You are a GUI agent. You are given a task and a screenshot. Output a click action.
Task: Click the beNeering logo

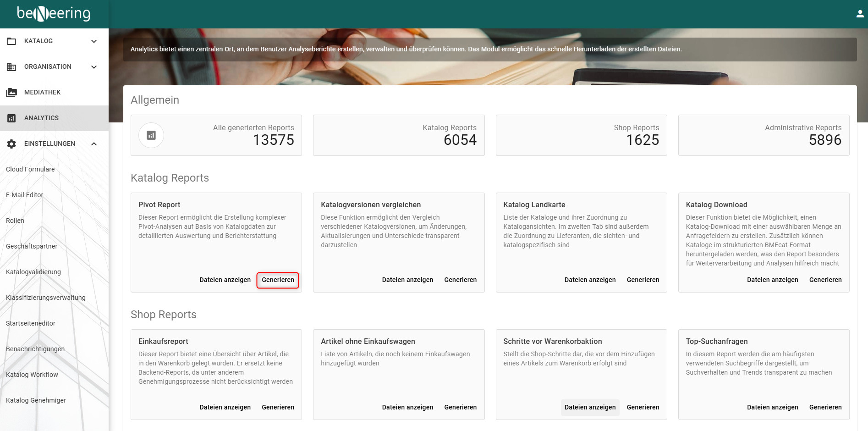[x=54, y=14]
